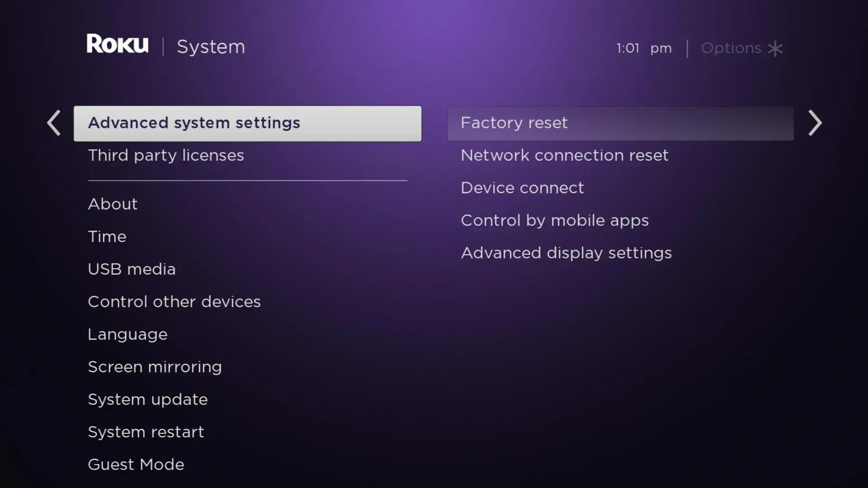Expand Control other devices menu
Viewport: 868px width, 488px height.
(x=174, y=301)
